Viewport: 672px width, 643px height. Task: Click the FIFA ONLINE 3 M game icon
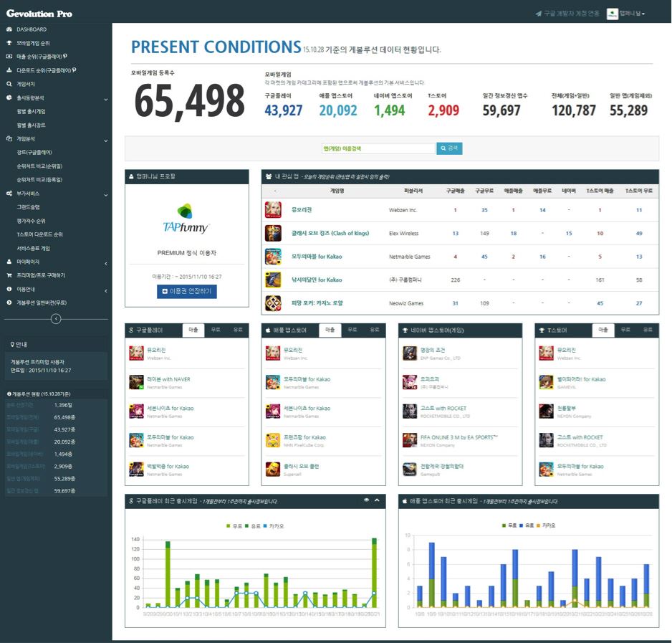pos(409,439)
